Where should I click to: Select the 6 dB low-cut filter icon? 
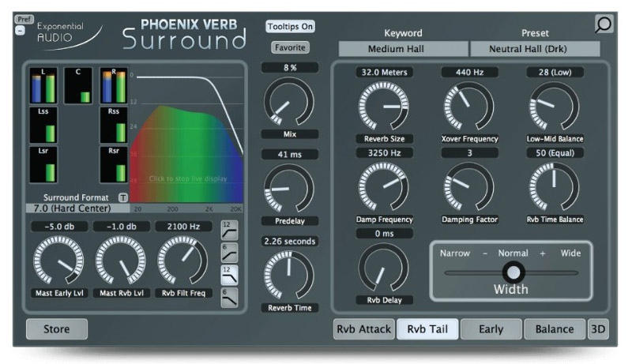(x=229, y=253)
